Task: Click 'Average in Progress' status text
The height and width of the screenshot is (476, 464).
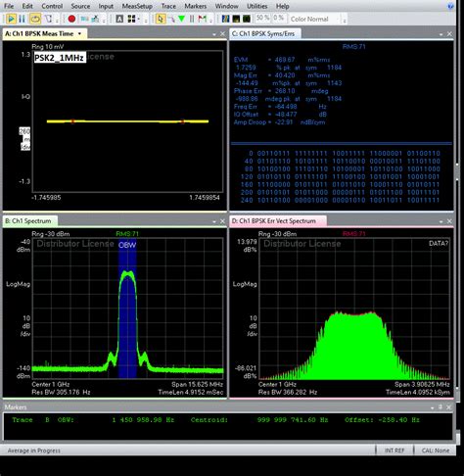Action: (x=34, y=451)
